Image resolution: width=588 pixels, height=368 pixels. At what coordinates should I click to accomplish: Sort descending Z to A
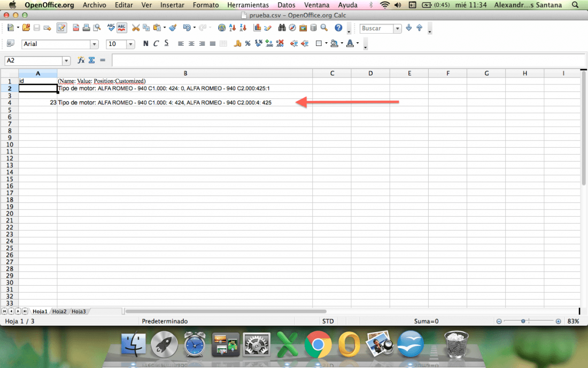point(243,28)
